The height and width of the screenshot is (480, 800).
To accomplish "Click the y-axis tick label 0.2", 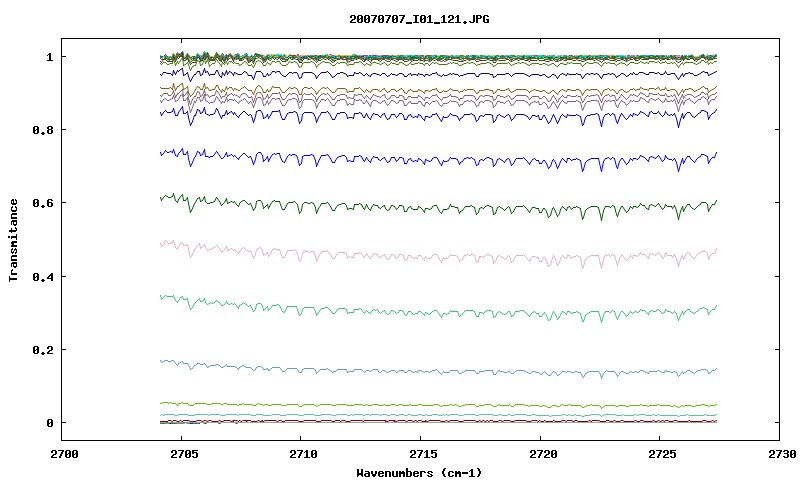I will (43, 350).
